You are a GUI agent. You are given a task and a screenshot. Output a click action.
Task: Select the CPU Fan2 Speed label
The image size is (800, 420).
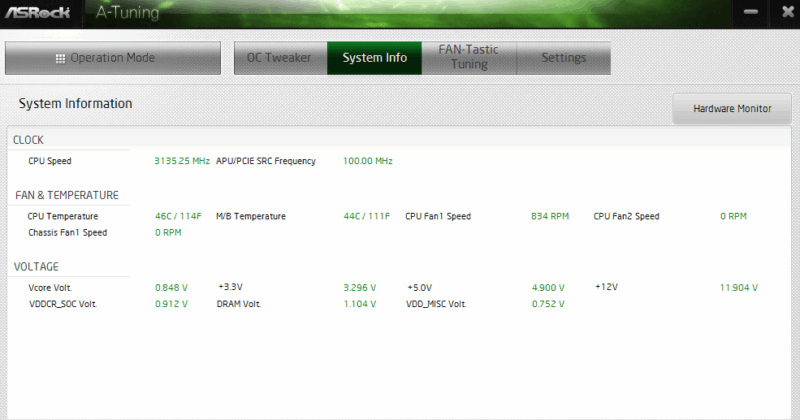click(626, 216)
